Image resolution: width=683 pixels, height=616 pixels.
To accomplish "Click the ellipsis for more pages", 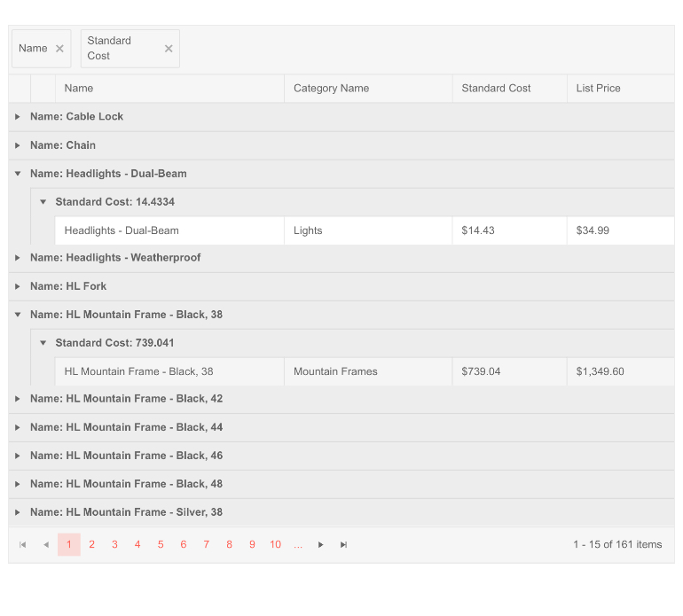I will [298, 544].
